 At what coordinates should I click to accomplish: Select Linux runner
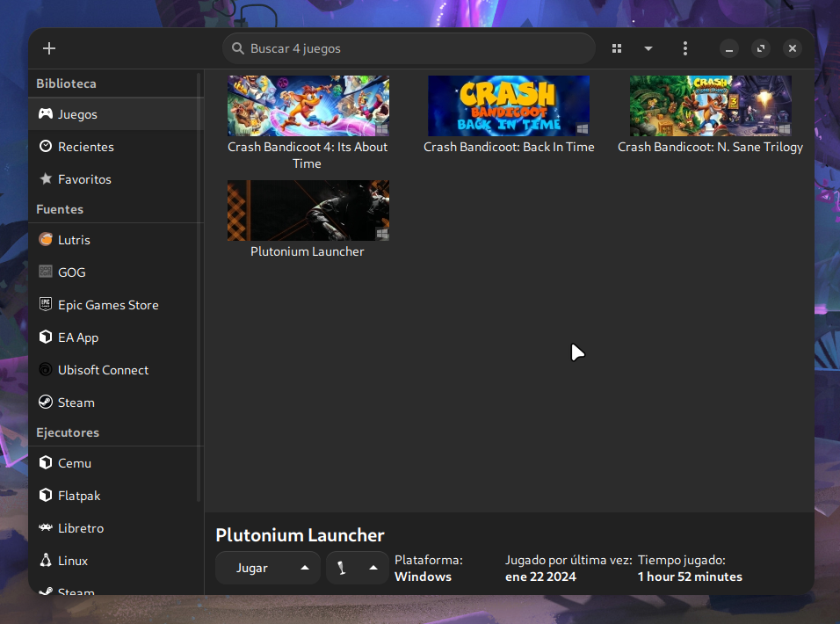pos(116,561)
